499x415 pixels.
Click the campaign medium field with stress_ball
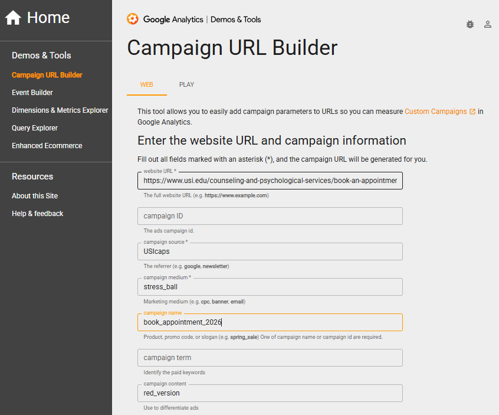click(270, 287)
